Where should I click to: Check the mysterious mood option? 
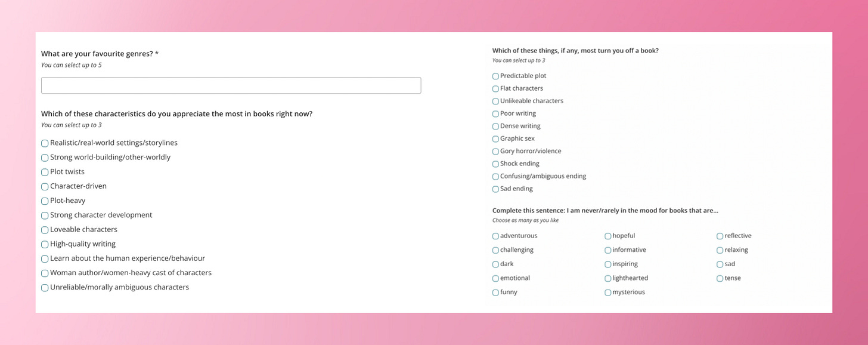(607, 292)
